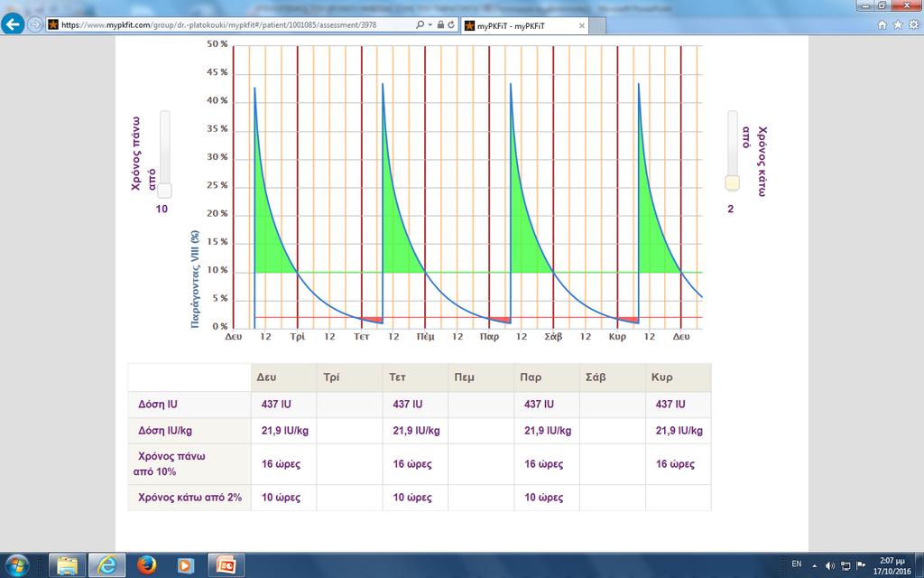Open File Explorer from taskbar

[67, 565]
